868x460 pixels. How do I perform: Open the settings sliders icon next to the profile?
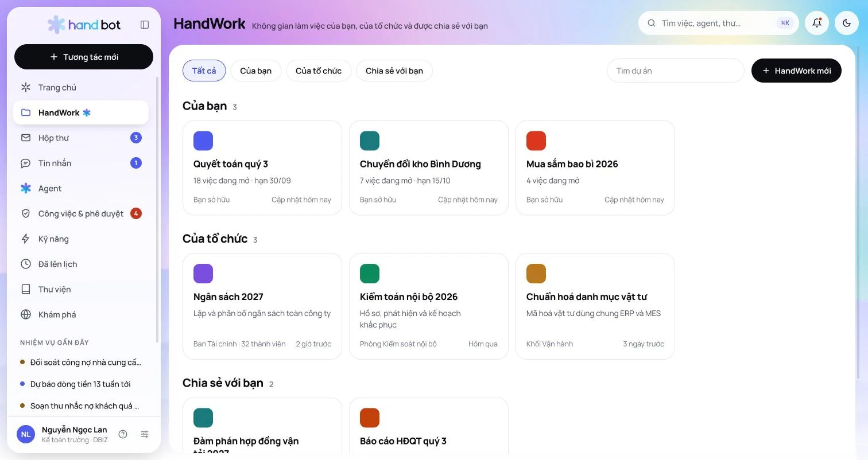tap(145, 434)
